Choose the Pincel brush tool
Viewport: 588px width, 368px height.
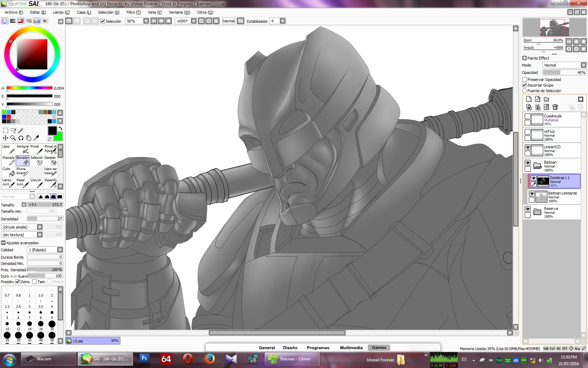pos(36,149)
